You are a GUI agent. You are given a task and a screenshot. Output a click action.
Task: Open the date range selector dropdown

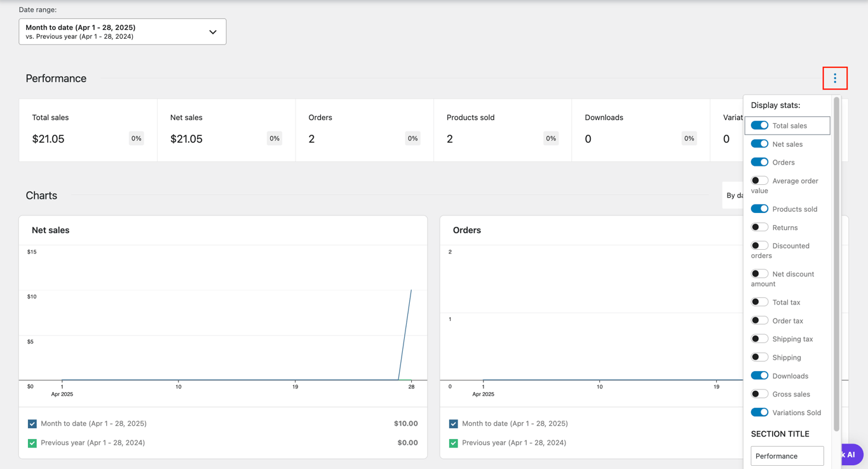pyautogui.click(x=123, y=31)
